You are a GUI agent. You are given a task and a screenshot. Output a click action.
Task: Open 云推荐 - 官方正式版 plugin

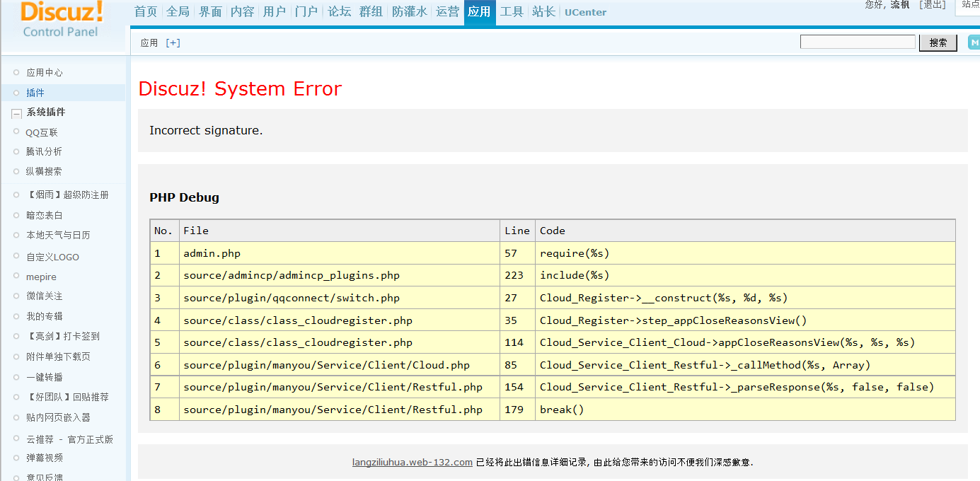click(69, 439)
